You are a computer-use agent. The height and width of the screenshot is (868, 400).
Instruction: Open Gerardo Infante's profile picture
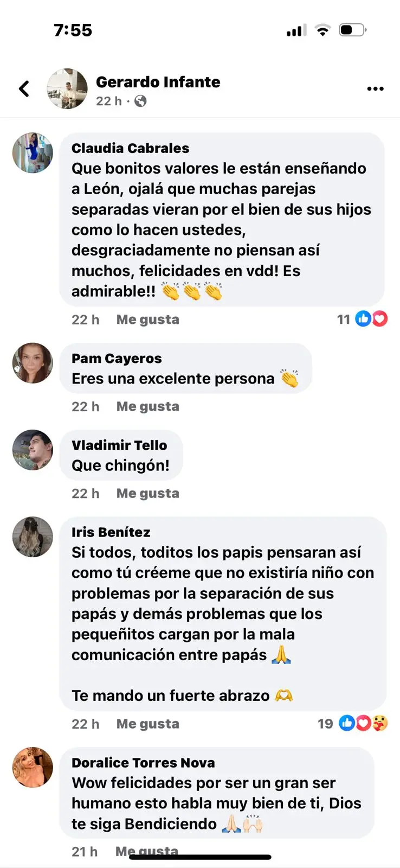(67, 88)
